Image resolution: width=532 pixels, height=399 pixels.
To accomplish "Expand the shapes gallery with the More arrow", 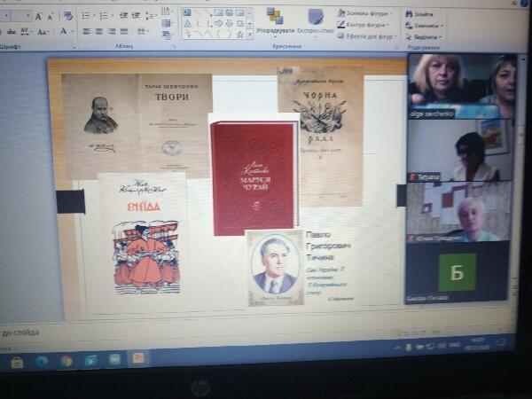I will tap(250, 35).
